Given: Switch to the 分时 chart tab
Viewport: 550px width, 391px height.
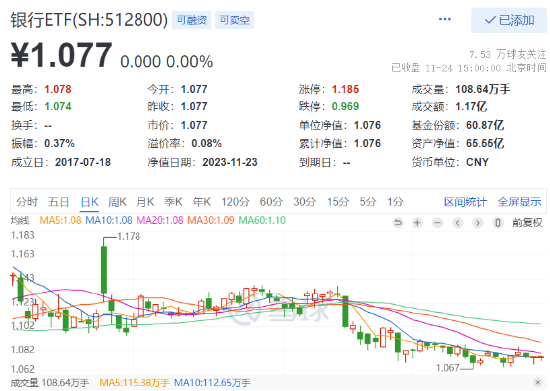Looking at the screenshot, I should (x=27, y=202).
